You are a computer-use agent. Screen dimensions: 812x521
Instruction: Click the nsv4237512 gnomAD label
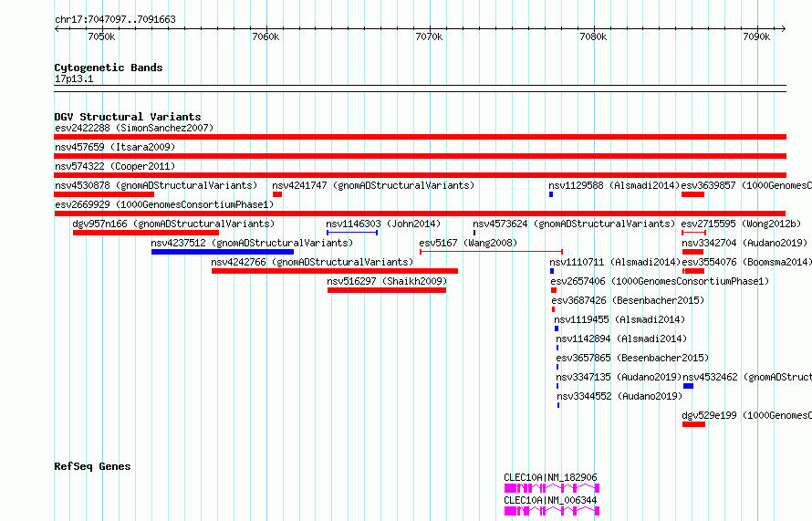(x=252, y=243)
